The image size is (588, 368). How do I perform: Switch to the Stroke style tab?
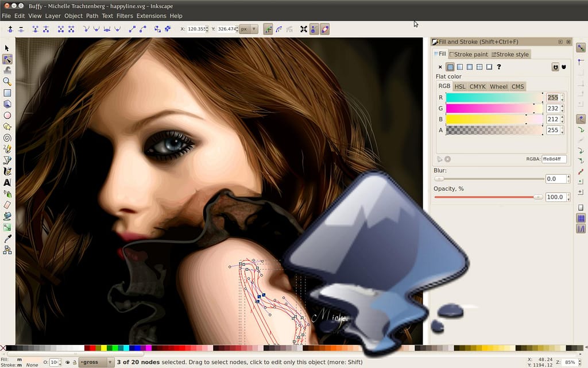[510, 54]
